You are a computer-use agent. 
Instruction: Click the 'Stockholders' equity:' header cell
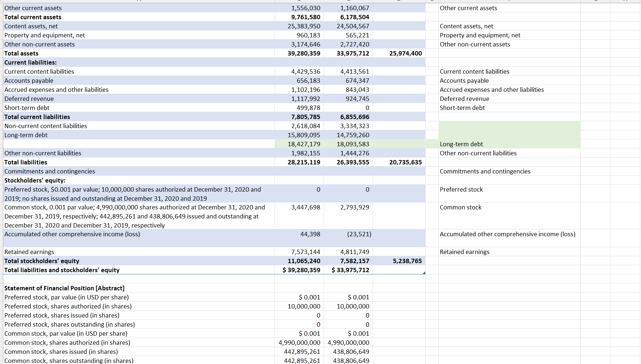coord(139,180)
